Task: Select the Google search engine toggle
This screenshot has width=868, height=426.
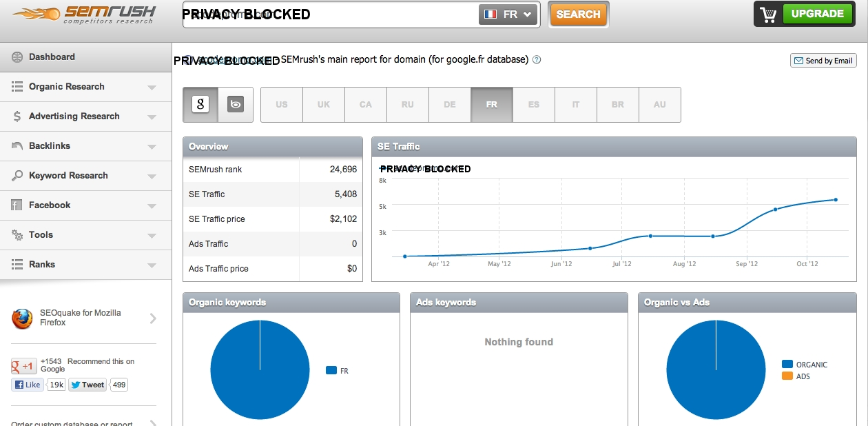Action: [200, 105]
